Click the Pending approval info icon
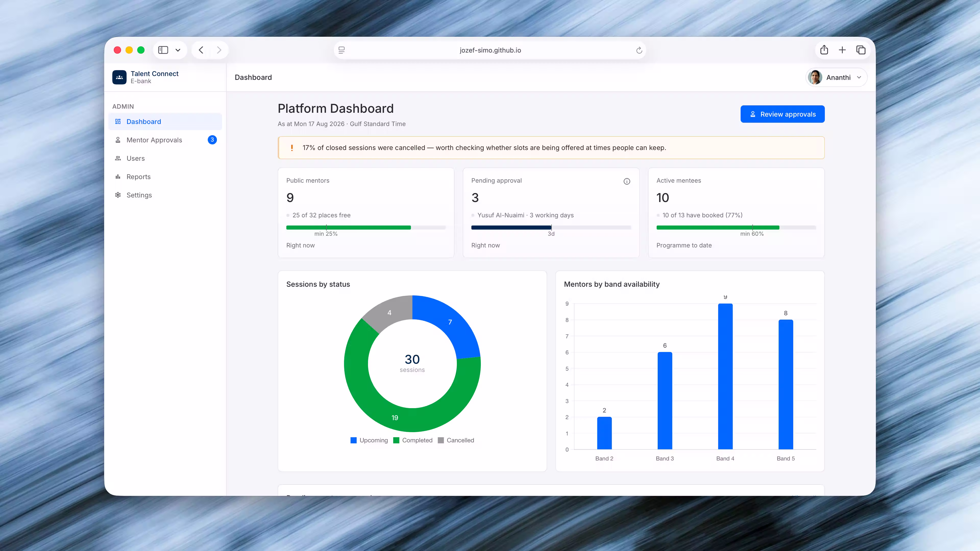 [x=627, y=181]
